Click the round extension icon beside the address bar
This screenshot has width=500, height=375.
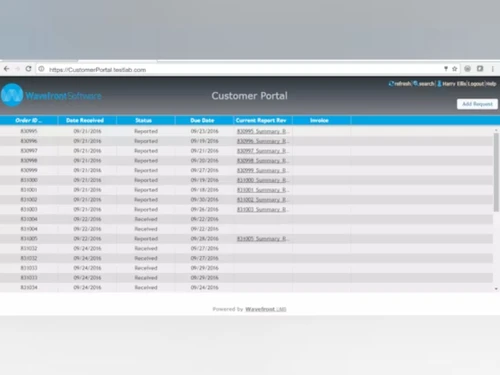[467, 69]
